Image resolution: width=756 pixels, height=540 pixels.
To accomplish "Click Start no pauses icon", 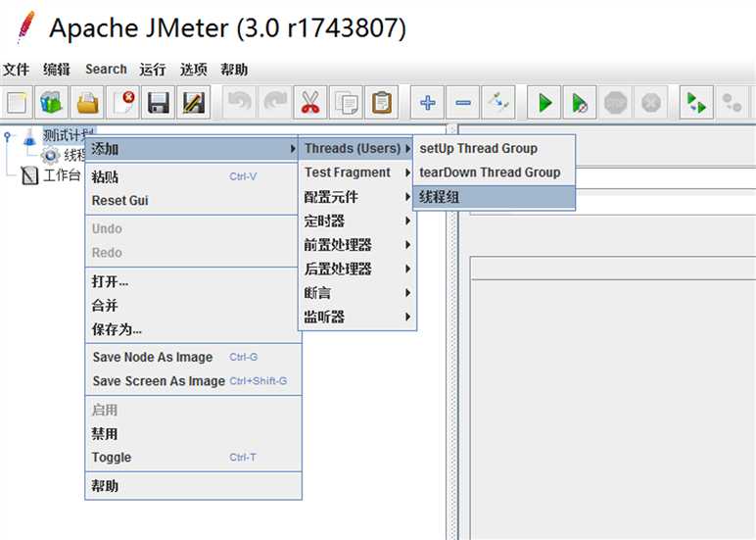I will coord(580,102).
